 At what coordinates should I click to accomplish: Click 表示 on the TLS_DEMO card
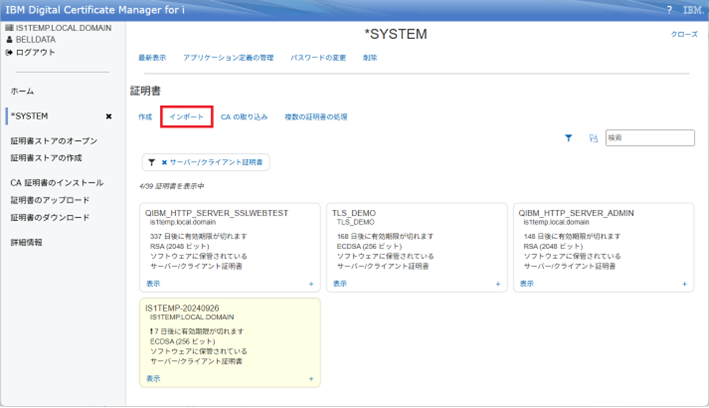[x=340, y=284]
